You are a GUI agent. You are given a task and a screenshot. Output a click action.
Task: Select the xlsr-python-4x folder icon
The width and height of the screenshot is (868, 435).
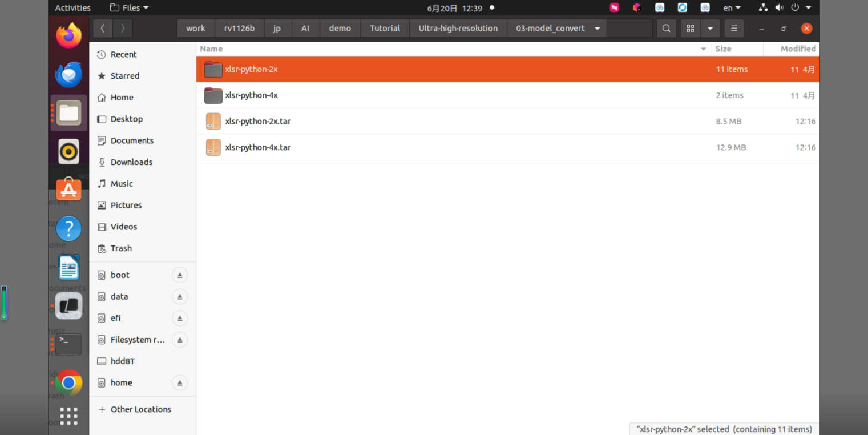click(x=213, y=95)
